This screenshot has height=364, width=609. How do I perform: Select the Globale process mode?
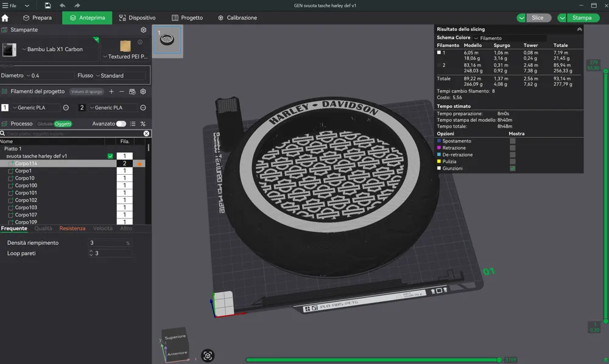tap(44, 124)
